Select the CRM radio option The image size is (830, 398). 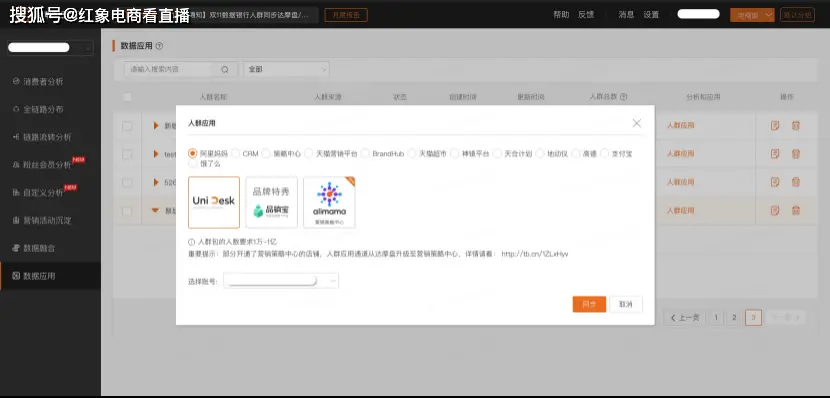tap(235, 153)
